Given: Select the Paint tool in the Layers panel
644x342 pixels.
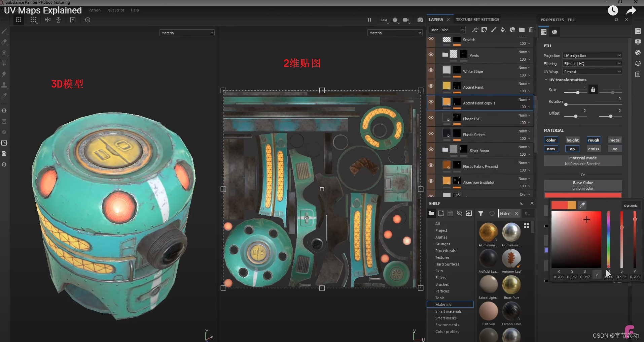Looking at the screenshot, I should click(x=494, y=30).
